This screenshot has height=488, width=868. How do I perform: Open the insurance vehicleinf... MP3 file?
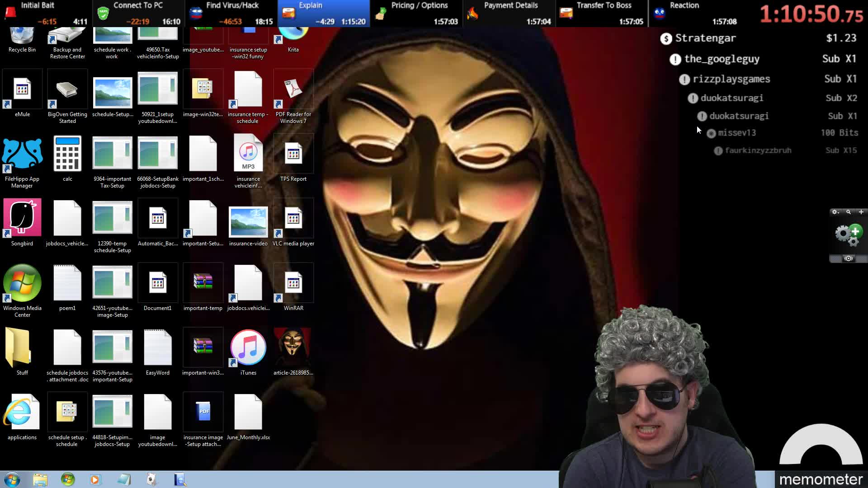point(248,154)
